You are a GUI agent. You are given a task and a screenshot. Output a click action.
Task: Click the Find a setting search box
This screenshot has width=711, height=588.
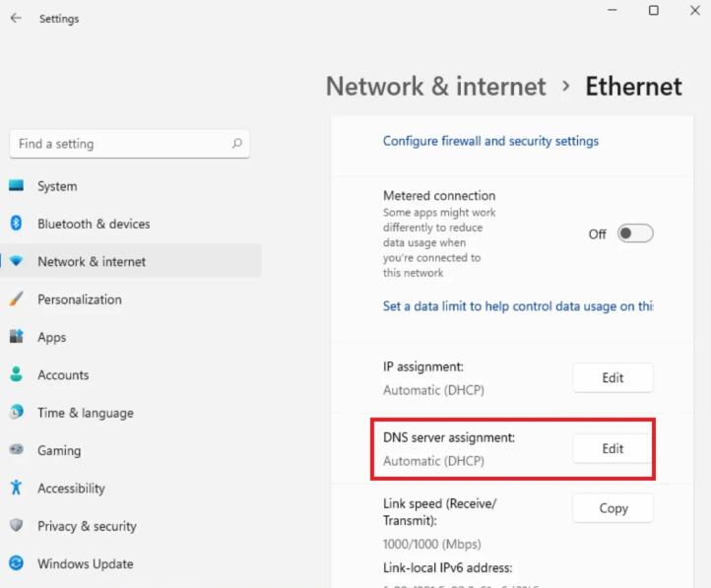coord(118,144)
